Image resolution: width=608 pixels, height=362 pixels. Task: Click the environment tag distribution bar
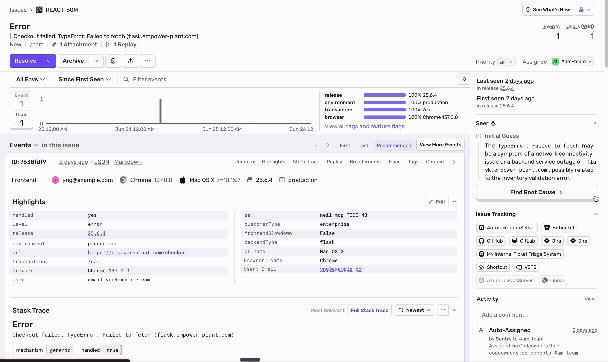click(x=385, y=102)
